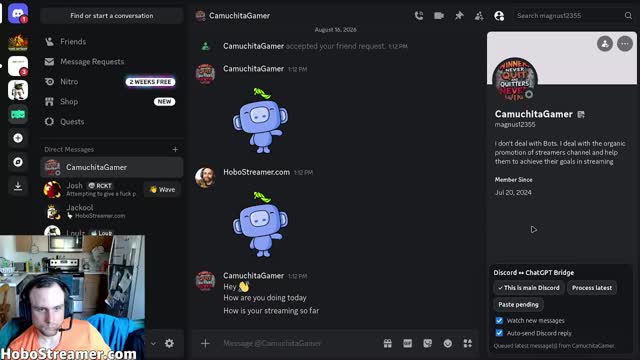Wave to Josh

162,189
